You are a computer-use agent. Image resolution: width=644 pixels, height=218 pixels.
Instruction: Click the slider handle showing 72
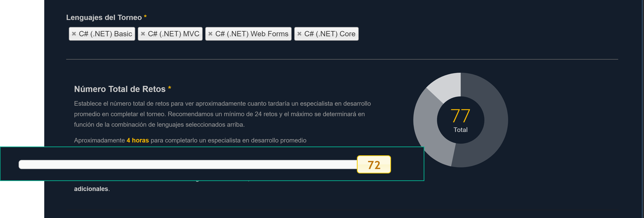(373, 165)
